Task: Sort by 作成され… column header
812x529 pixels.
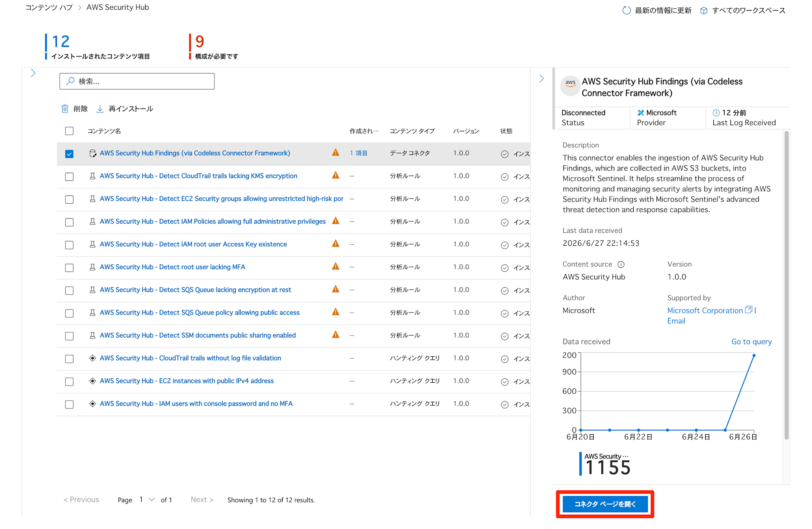Action: pyautogui.click(x=364, y=131)
